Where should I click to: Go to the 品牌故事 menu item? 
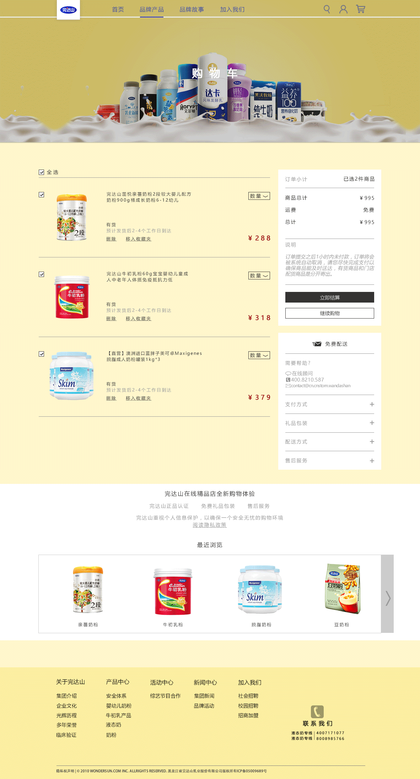click(x=191, y=9)
